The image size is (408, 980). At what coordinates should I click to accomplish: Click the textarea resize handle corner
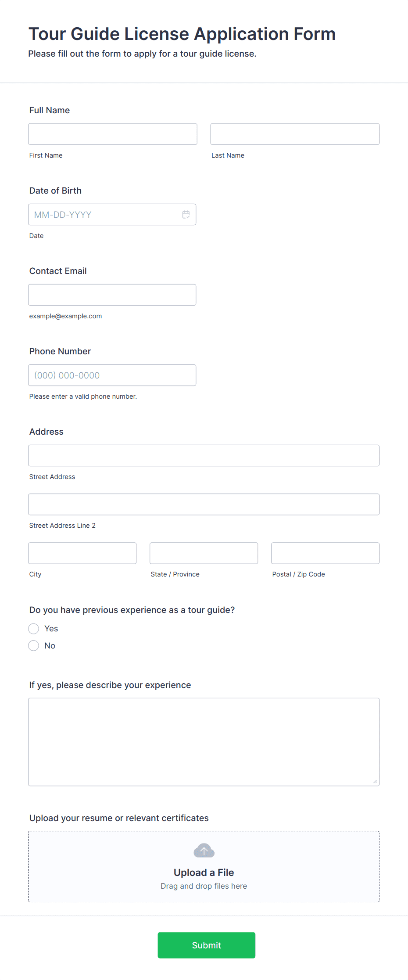point(375,782)
